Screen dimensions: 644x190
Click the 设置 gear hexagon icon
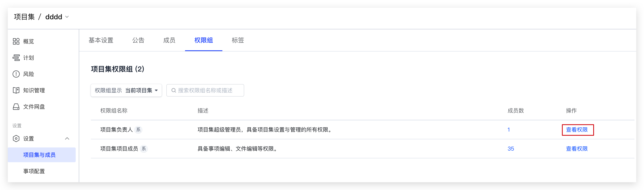(16, 139)
